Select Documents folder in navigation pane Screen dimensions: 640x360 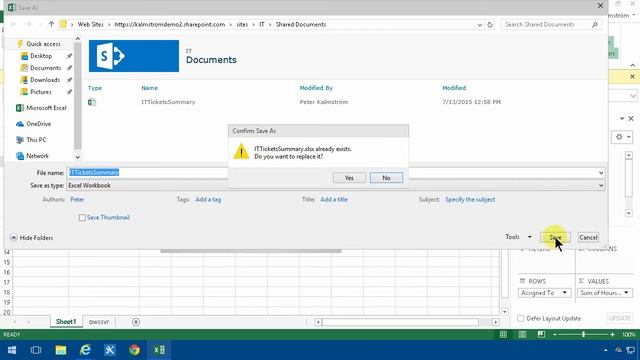[45, 68]
